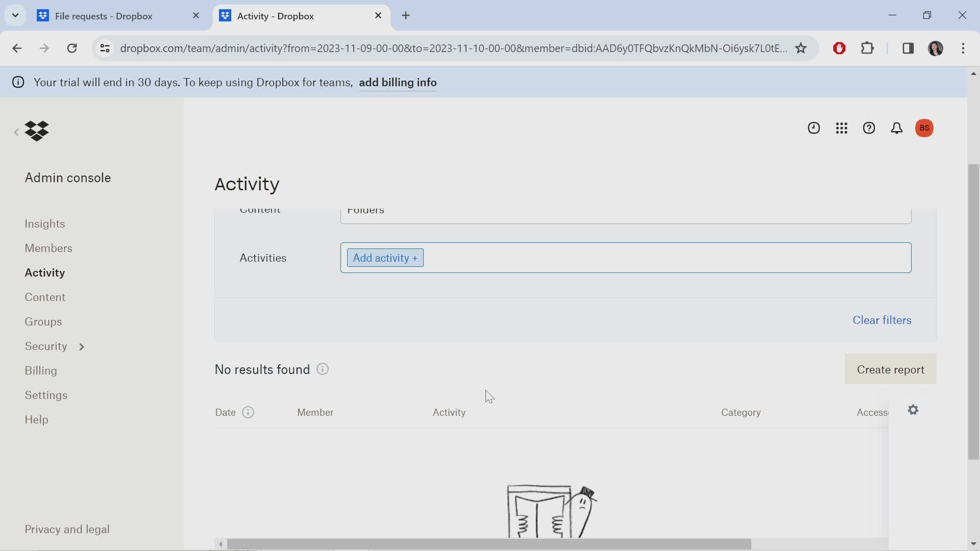Drag the bottom horizontal scrollbar
The width and height of the screenshot is (980, 551).
click(484, 543)
